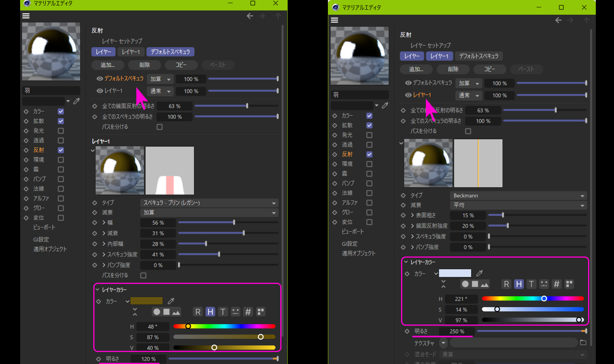The width and height of the screenshot is (614, 364).
Task: Toggle 発光 channel checkbox in left window
Action: click(61, 131)
